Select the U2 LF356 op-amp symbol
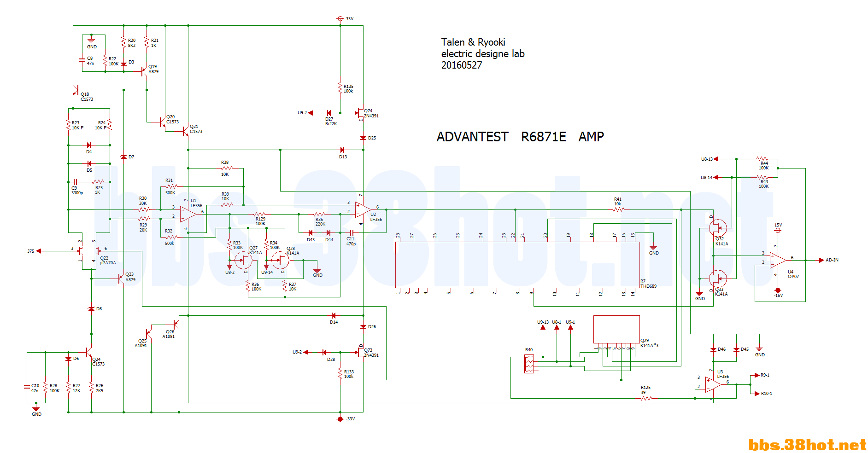The image size is (868, 453). click(363, 209)
